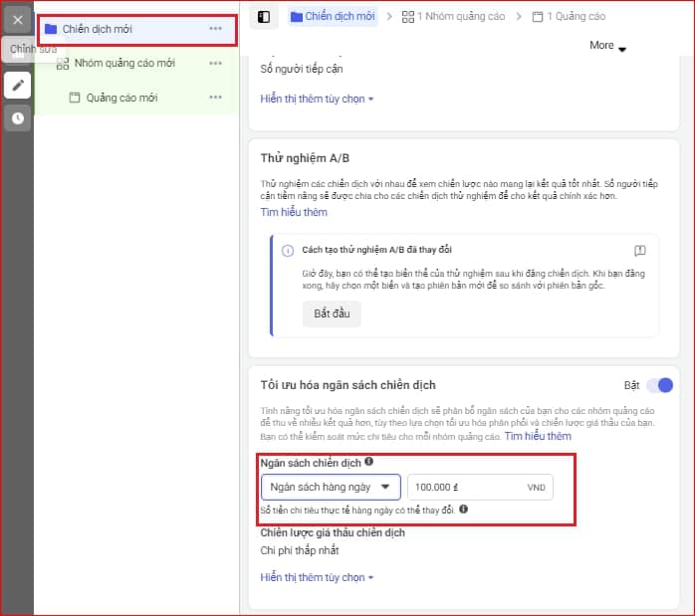
Task: Toggle off campaign budget optimization switch
Action: (x=659, y=385)
